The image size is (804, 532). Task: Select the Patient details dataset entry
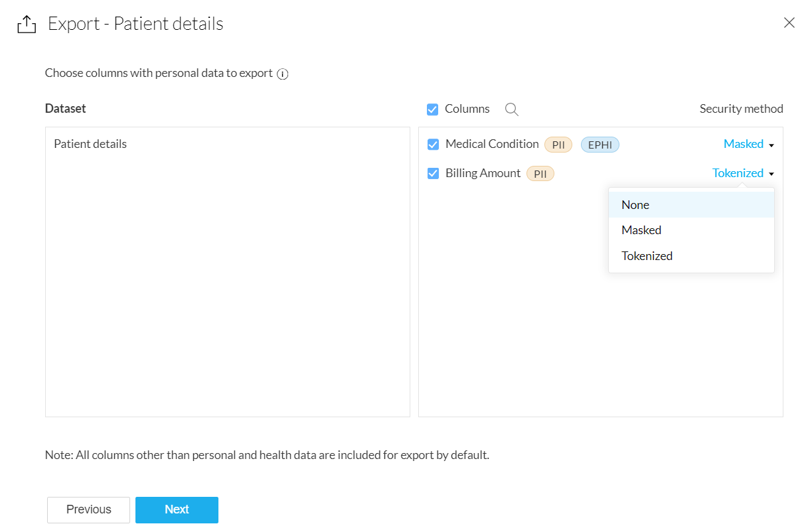click(x=90, y=144)
